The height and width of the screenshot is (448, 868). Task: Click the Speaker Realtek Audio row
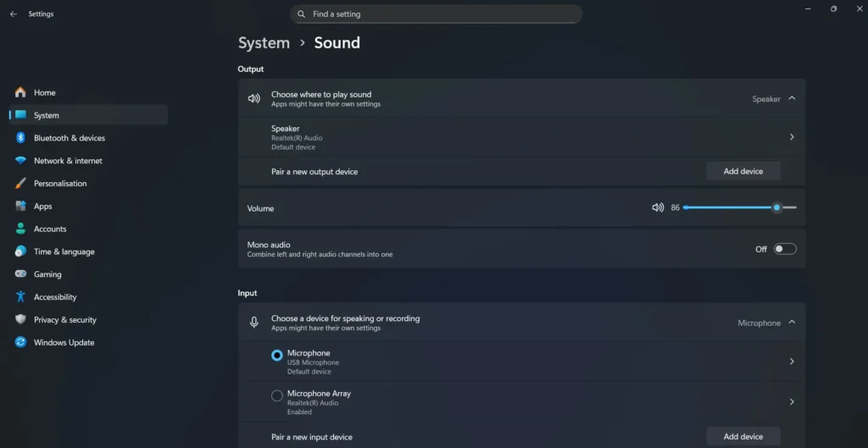coord(521,137)
